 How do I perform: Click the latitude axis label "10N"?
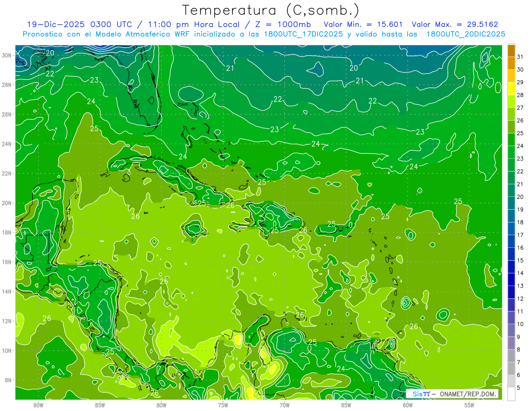point(7,351)
